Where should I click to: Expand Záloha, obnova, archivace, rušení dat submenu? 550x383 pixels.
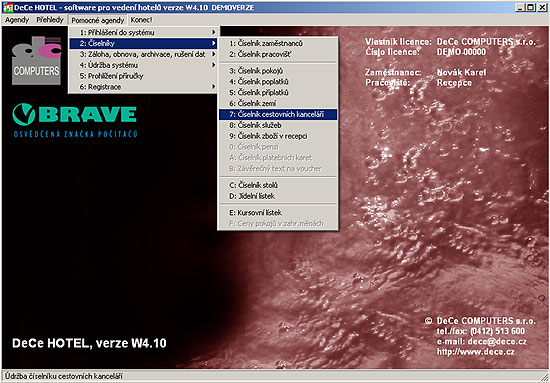pyautogui.click(x=143, y=54)
